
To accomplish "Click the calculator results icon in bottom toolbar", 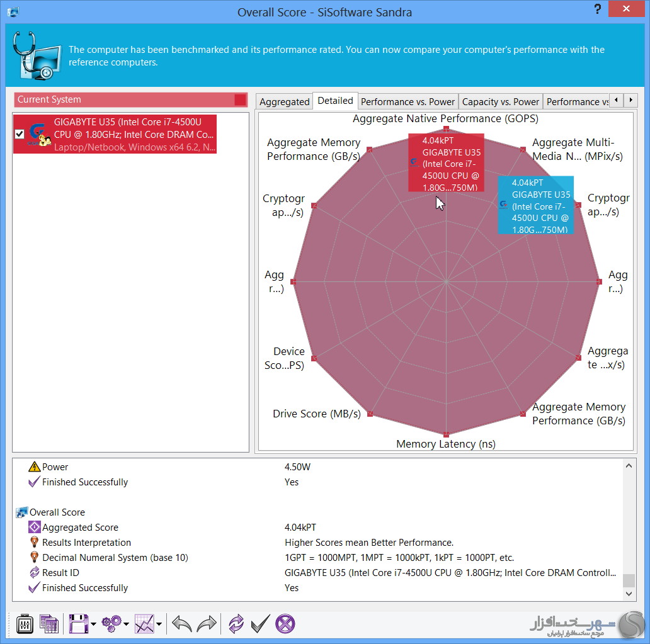I will click(48, 624).
